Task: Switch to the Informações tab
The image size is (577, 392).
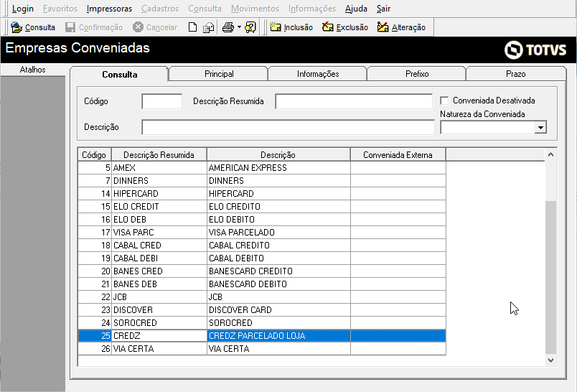Action: [318, 74]
